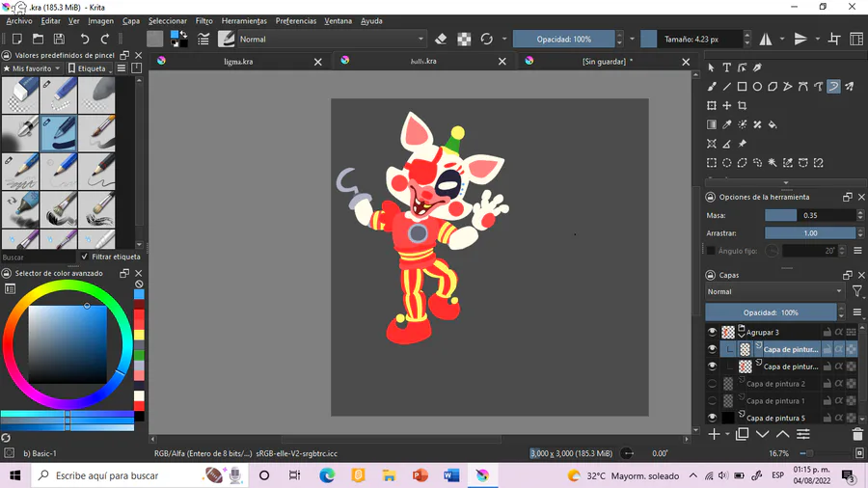
Task: Select the rectangle tool
Action: click(x=742, y=86)
